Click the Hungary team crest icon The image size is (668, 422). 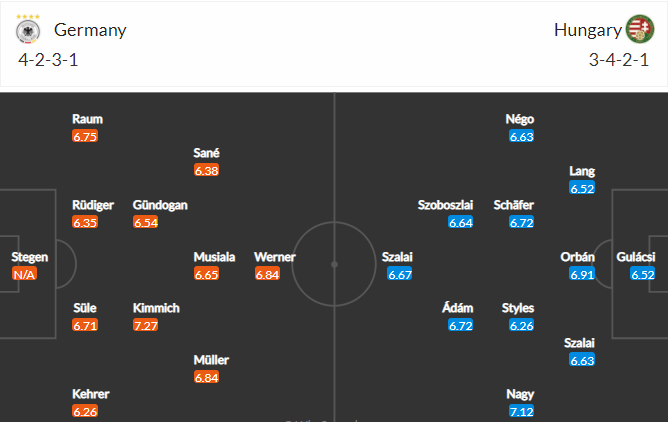(x=640, y=29)
